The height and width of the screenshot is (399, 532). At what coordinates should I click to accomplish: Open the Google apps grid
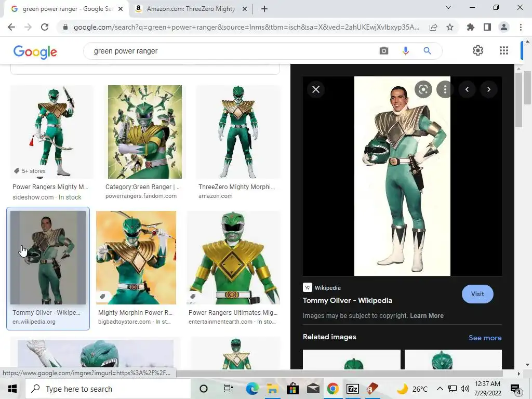click(x=504, y=50)
